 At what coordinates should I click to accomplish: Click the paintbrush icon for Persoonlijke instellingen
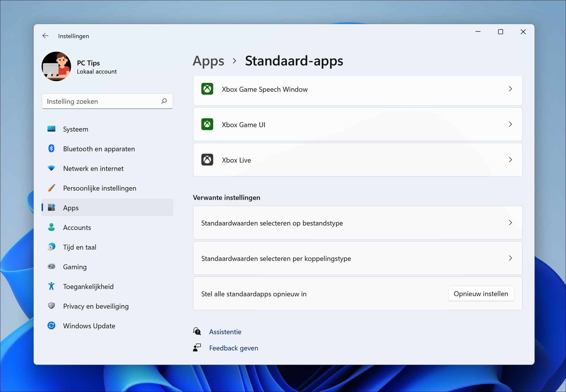click(52, 188)
